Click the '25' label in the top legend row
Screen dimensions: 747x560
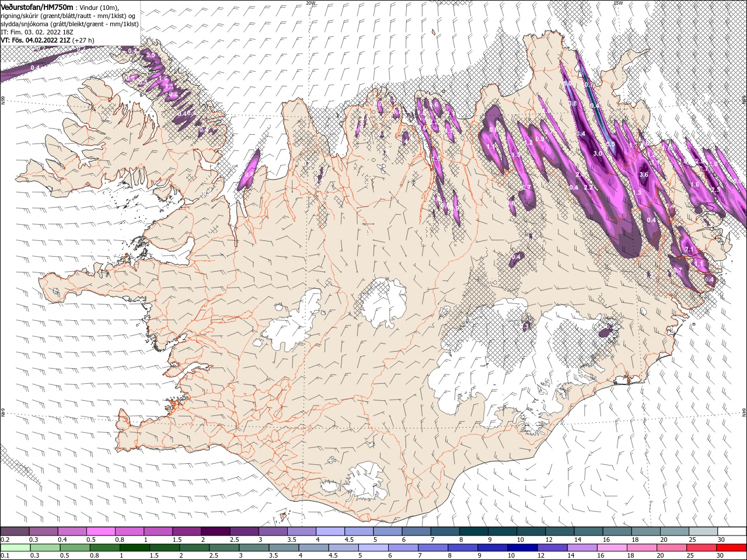point(692,540)
